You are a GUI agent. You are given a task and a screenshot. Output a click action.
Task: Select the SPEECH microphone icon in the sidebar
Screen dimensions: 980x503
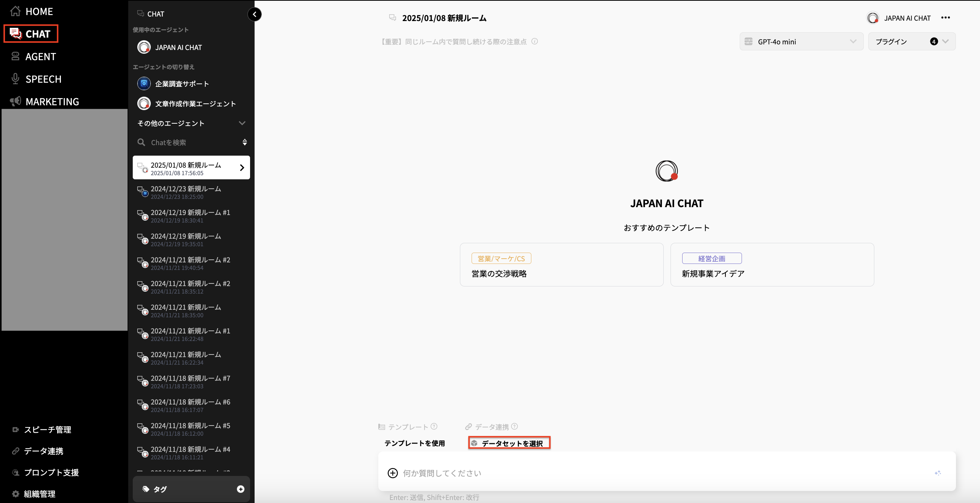click(15, 79)
